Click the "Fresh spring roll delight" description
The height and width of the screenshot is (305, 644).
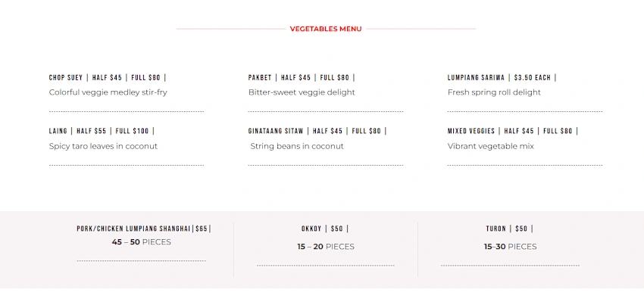point(494,92)
